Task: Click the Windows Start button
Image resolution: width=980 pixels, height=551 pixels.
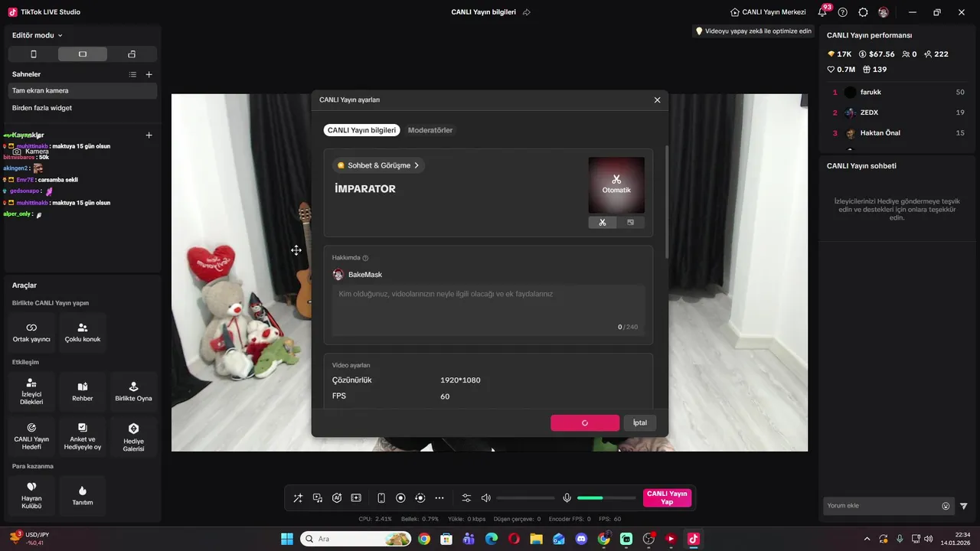Action: (x=287, y=539)
